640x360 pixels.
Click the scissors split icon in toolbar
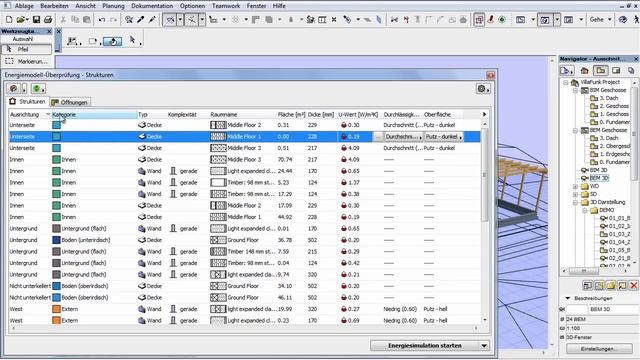pos(394,19)
